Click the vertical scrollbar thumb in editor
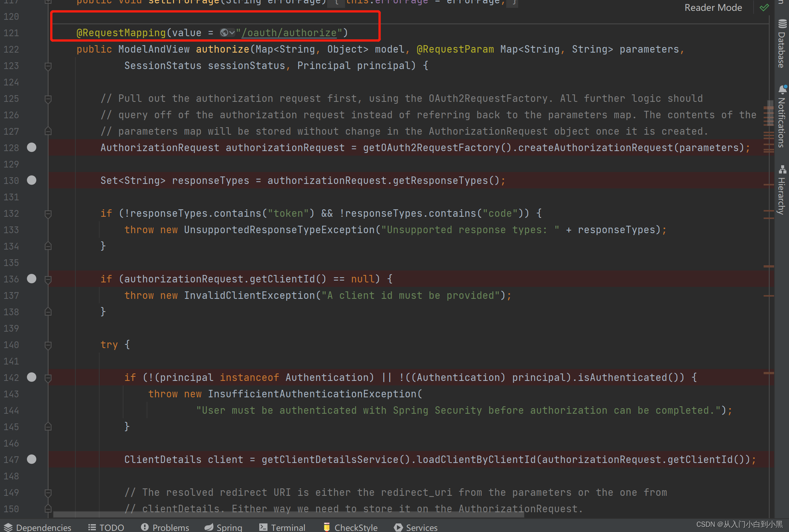 pos(770,114)
